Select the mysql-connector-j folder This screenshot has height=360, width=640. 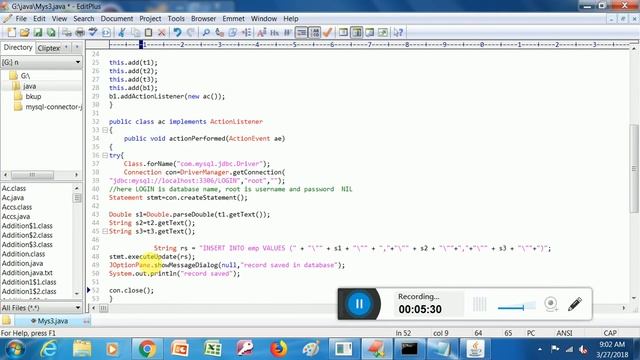pyautogui.click(x=53, y=107)
